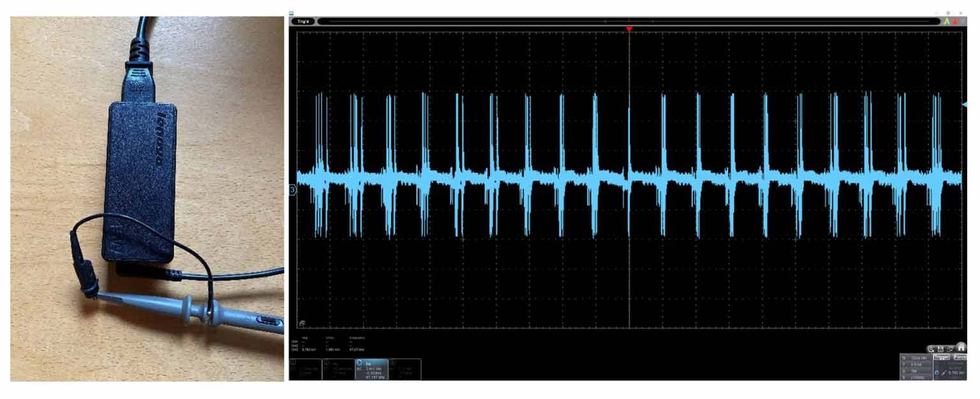Viewport: 980px width, 399px height.
Task: Click the Home icon in bottom toolbar
Action: pos(961,349)
